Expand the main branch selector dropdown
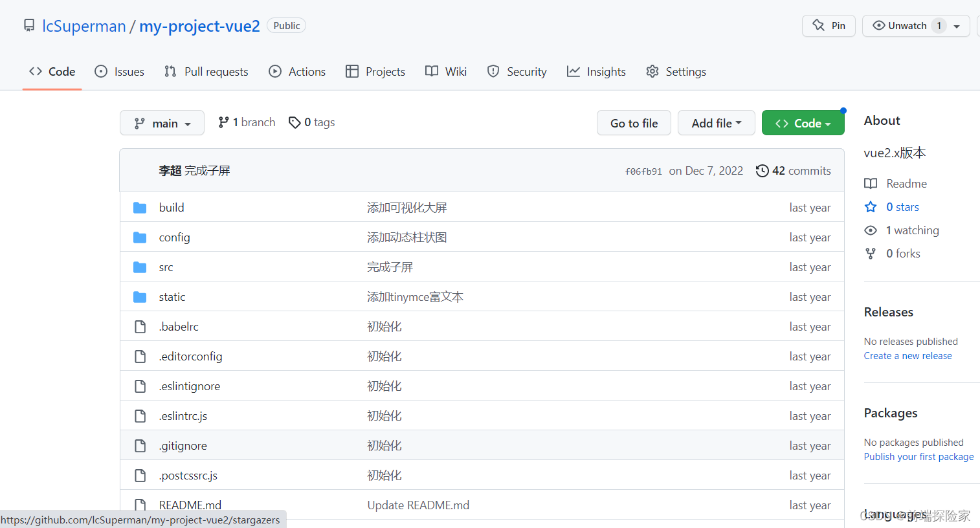Viewport: 980px width, 528px height. (162, 123)
